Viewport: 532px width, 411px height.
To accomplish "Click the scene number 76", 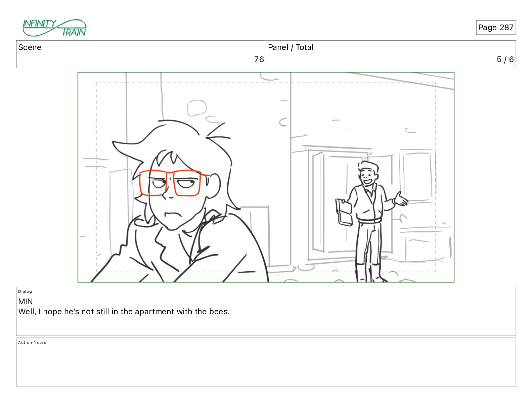I will (259, 59).
